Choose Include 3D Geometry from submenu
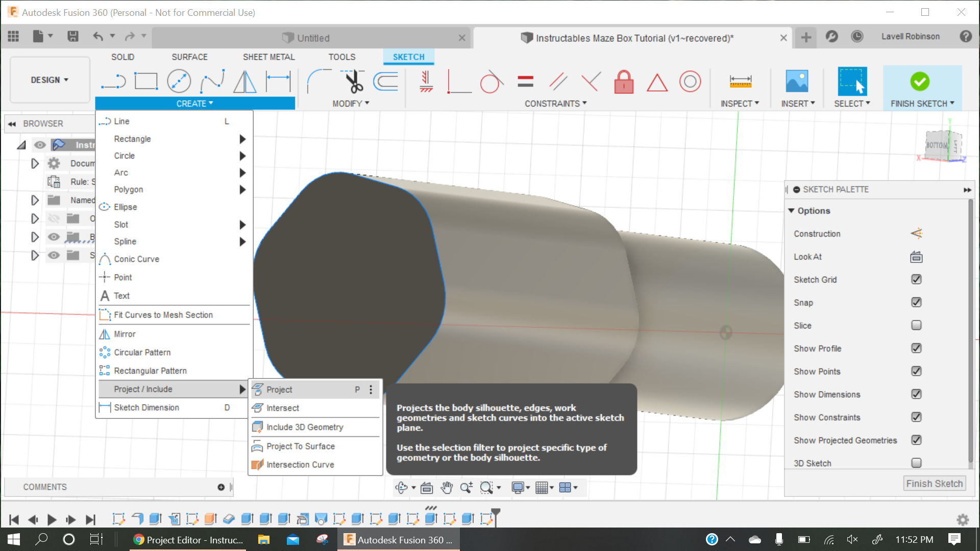Viewport: 980px width, 551px height. coord(315,427)
